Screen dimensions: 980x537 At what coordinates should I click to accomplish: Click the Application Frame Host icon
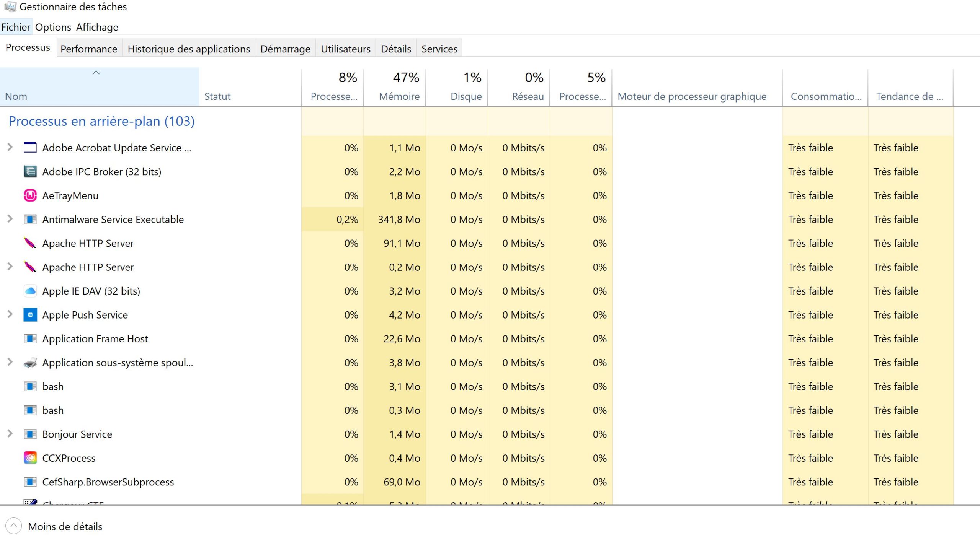pyautogui.click(x=30, y=339)
